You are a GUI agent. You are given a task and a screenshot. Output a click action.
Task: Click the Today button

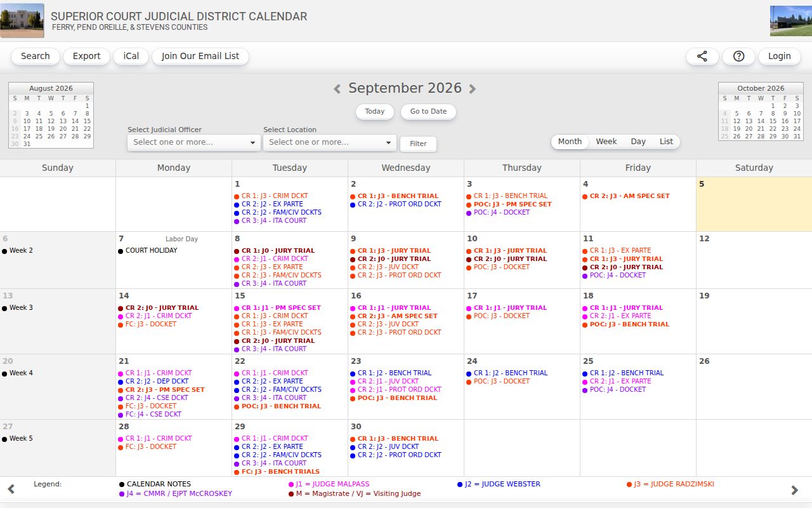pos(375,112)
